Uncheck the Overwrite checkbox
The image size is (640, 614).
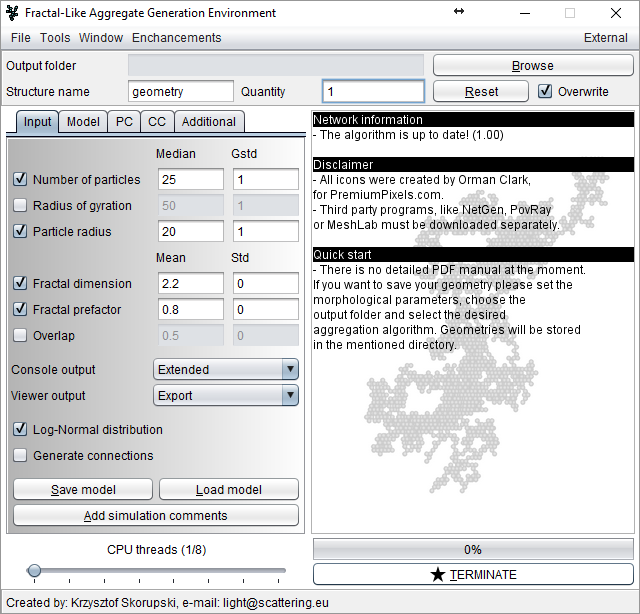point(545,91)
